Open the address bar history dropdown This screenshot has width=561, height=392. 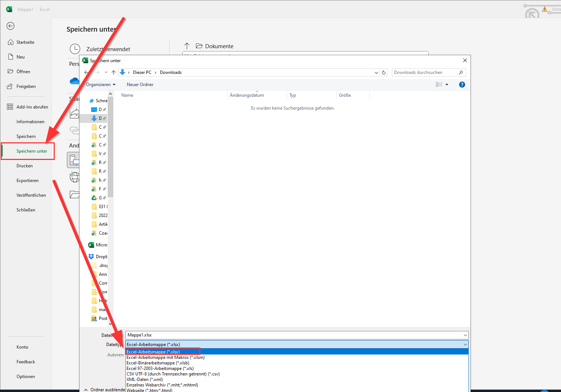pyautogui.click(x=376, y=72)
